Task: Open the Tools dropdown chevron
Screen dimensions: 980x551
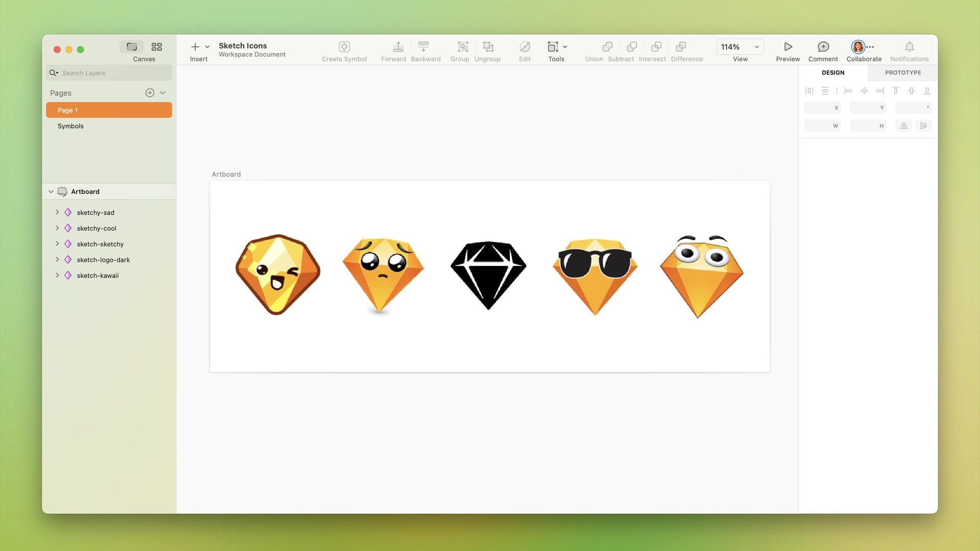Action: [x=565, y=47]
